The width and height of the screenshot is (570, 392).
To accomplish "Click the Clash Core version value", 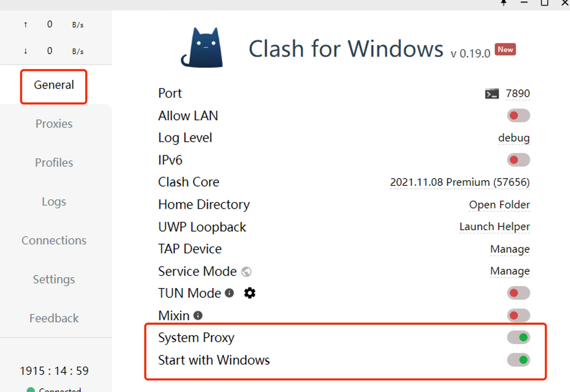I will pyautogui.click(x=460, y=182).
